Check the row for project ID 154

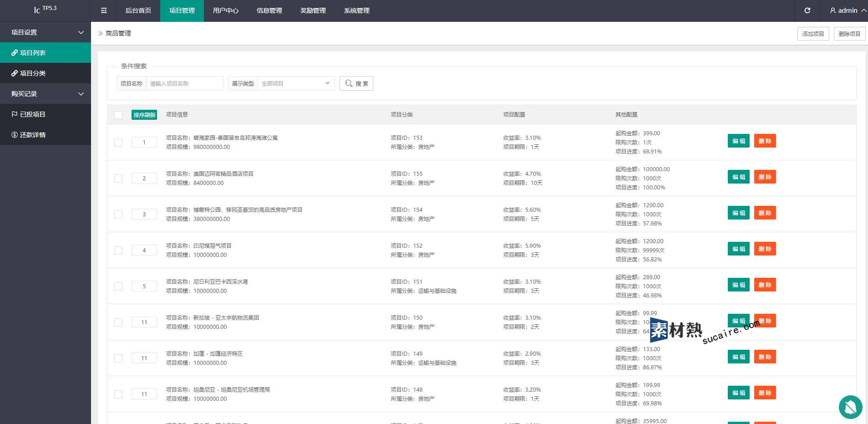click(118, 215)
